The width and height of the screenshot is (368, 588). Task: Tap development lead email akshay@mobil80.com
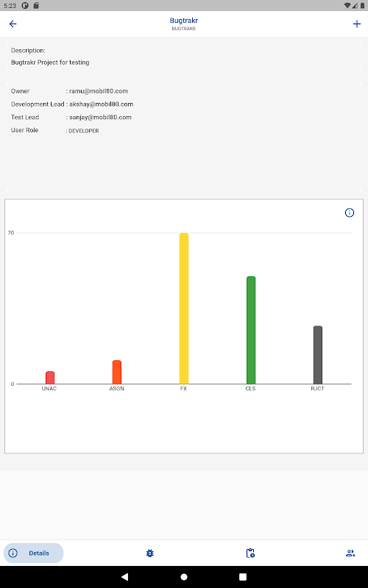[x=101, y=104]
